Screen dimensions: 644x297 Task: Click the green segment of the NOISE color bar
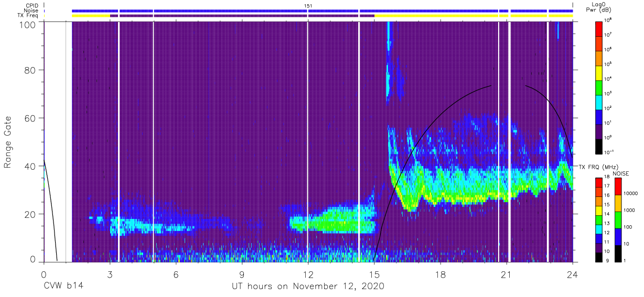click(617, 219)
